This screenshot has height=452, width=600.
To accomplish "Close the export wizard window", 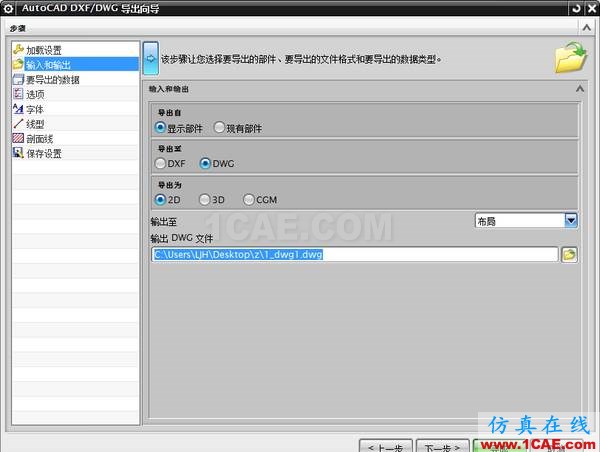I will (591, 8).
